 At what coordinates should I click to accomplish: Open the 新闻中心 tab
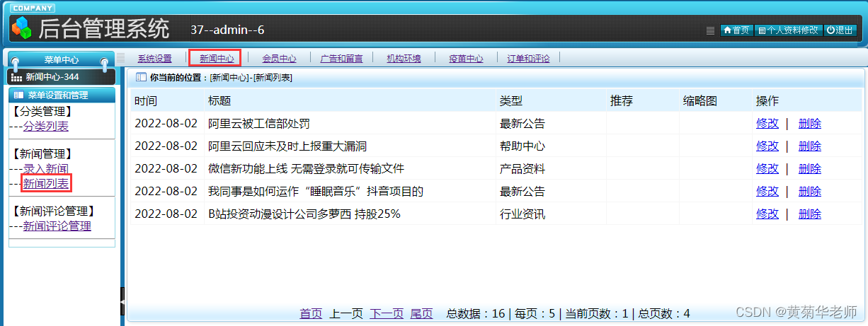pyautogui.click(x=217, y=59)
